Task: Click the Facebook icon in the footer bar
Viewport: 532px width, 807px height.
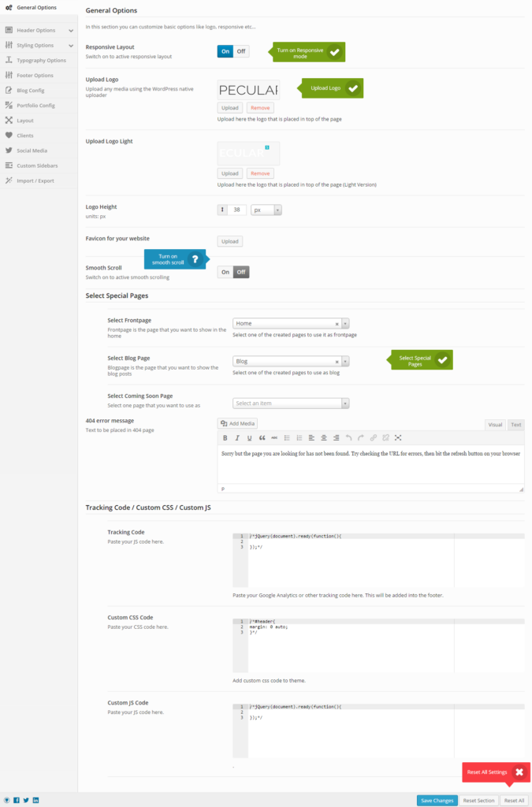Action: [x=17, y=801]
